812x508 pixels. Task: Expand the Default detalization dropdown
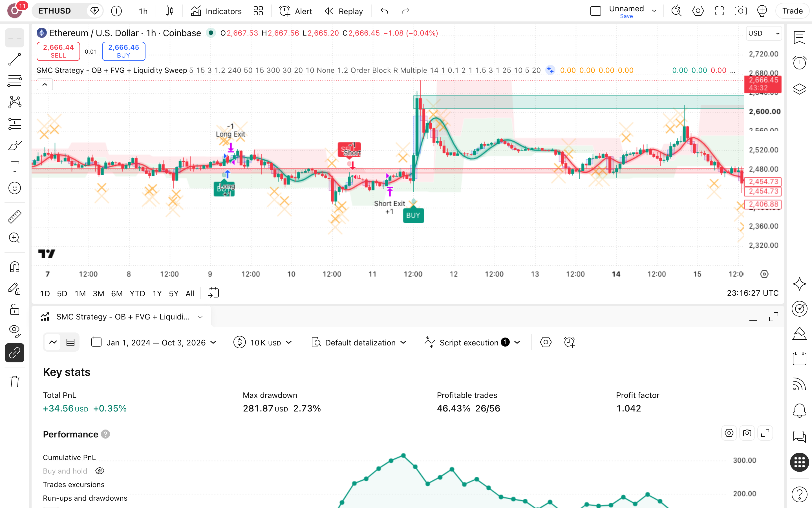[x=359, y=342]
